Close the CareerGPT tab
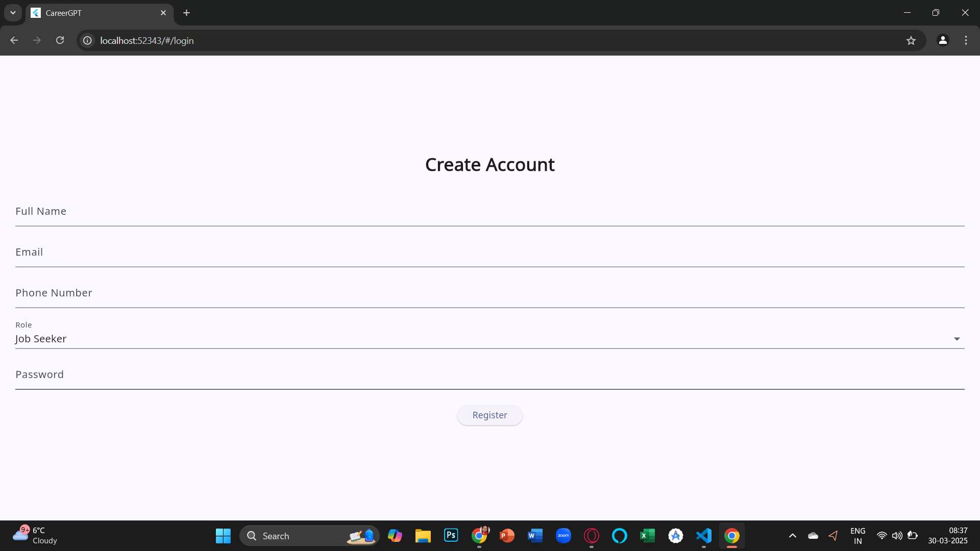 (x=163, y=13)
